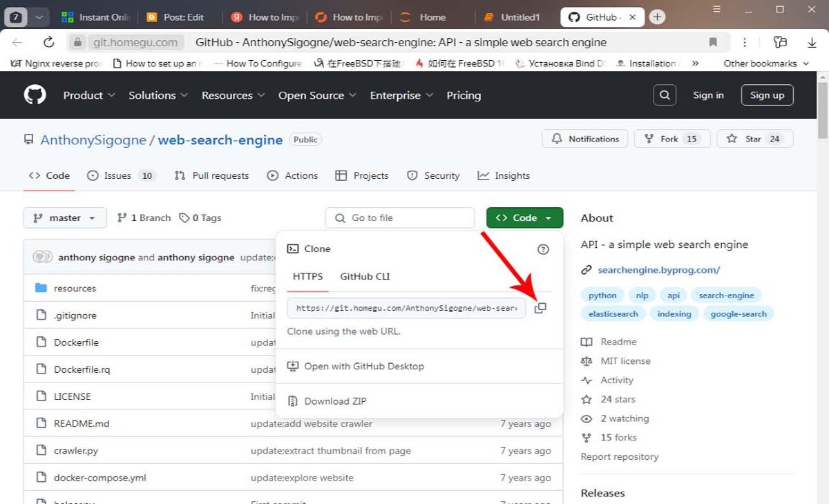The height and width of the screenshot is (504, 829).
Task: Click the Notifications bell button
Action: coord(585,139)
